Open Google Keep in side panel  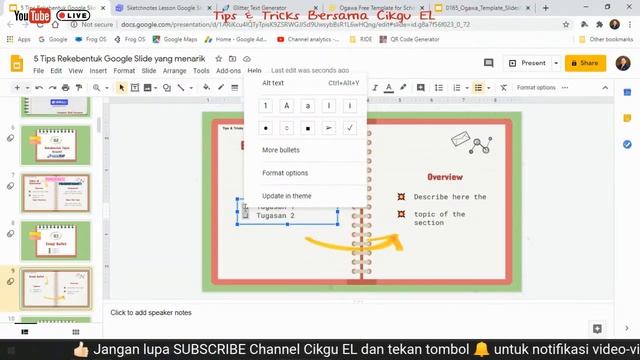pos(627,118)
